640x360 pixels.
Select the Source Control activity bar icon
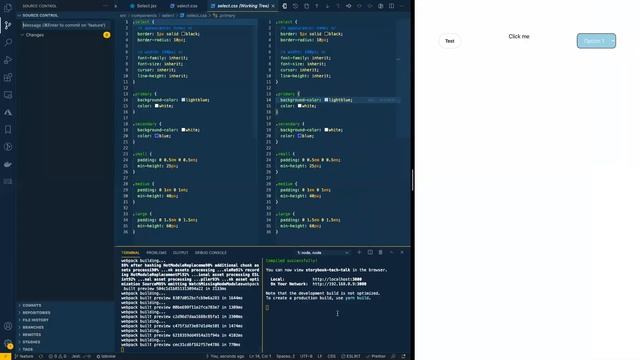coord(8,25)
